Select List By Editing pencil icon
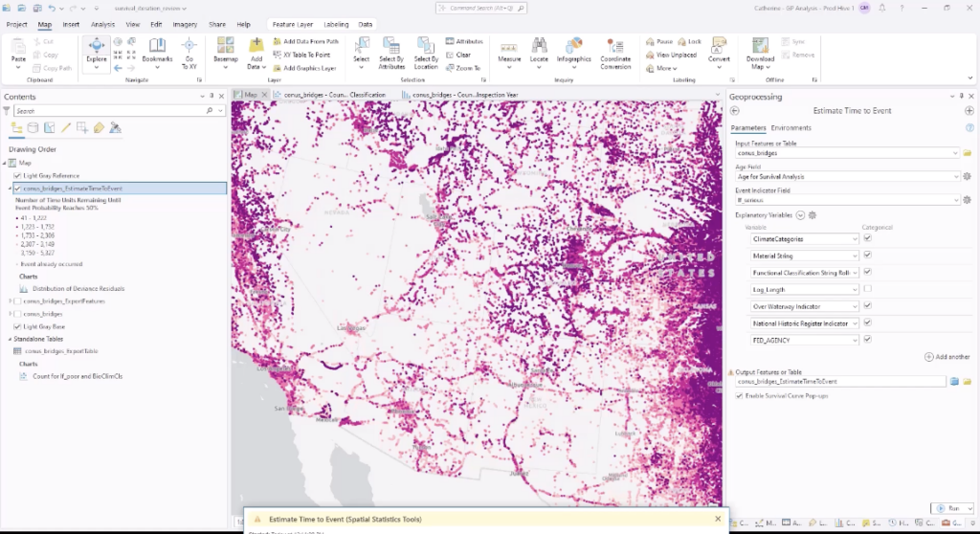The image size is (980, 534). (x=66, y=127)
